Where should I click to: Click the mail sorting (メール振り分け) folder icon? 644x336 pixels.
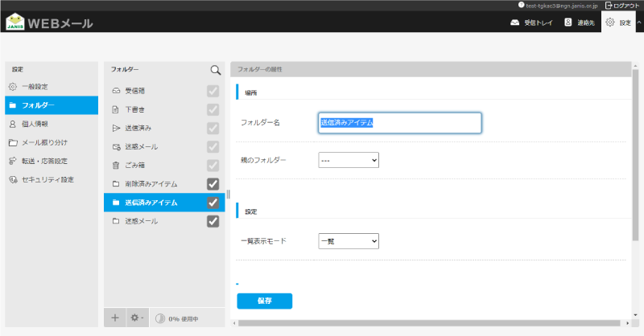pyautogui.click(x=13, y=142)
